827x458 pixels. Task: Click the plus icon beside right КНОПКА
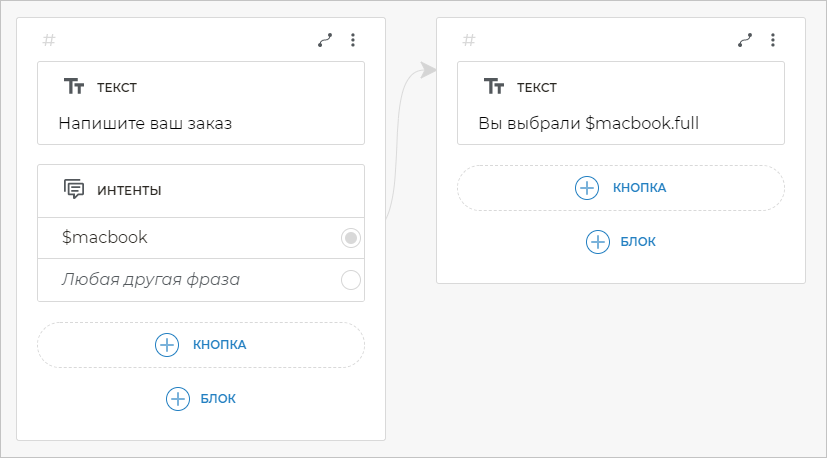point(586,188)
